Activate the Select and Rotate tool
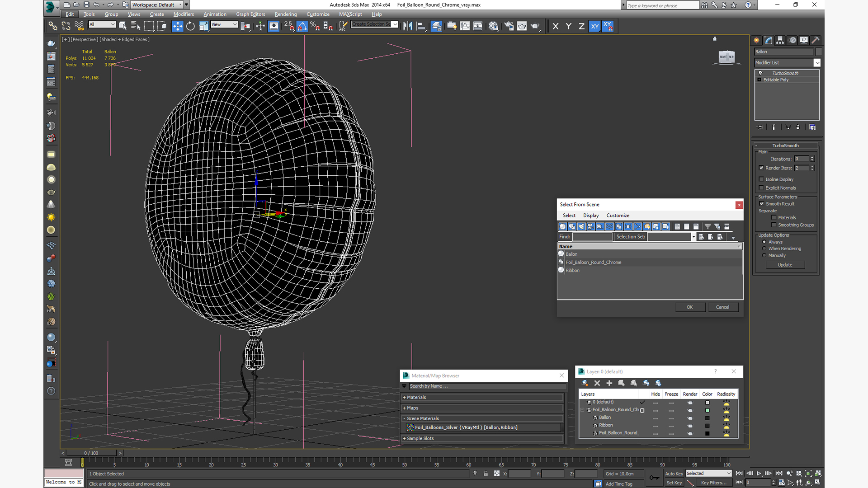The image size is (868, 488). pyautogui.click(x=190, y=26)
